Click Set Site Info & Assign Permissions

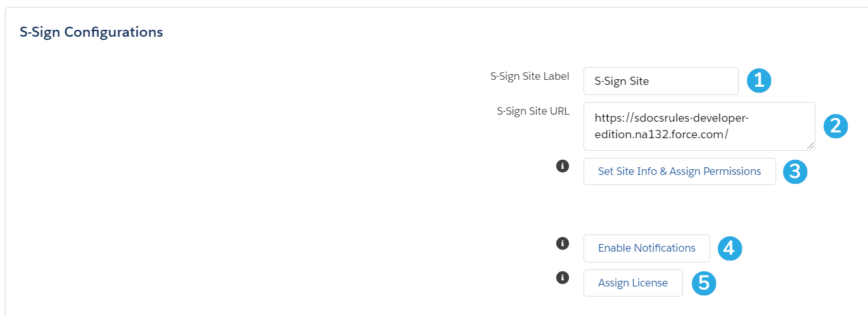click(x=679, y=171)
